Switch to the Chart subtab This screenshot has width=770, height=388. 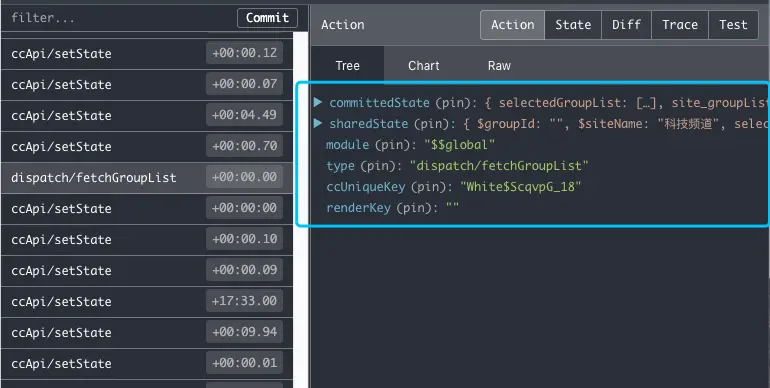[423, 66]
